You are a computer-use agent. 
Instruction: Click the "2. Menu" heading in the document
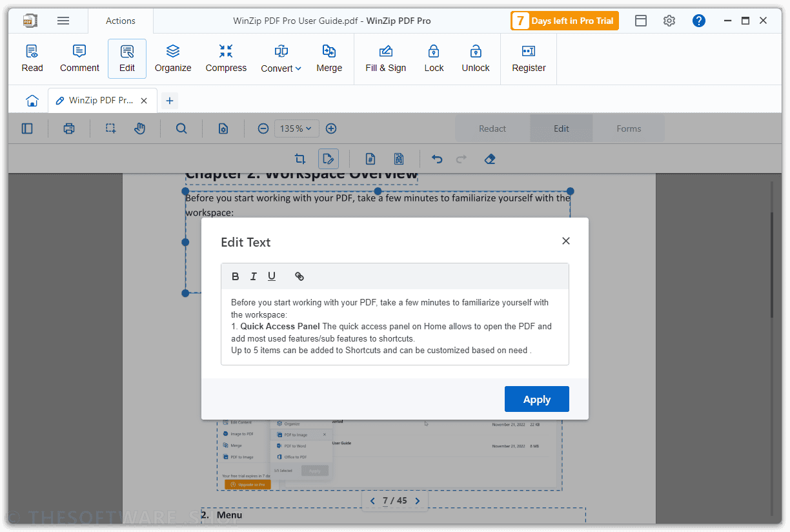221,515
